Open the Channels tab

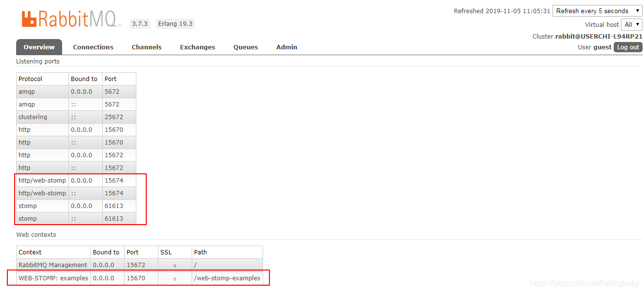(147, 47)
